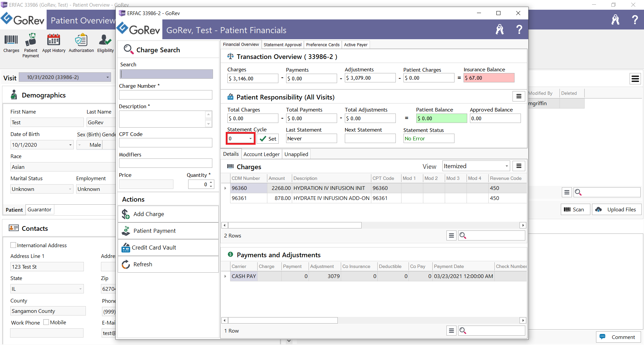Click Upload Files button
Viewport: 644px width, 345px height.
coord(616,209)
